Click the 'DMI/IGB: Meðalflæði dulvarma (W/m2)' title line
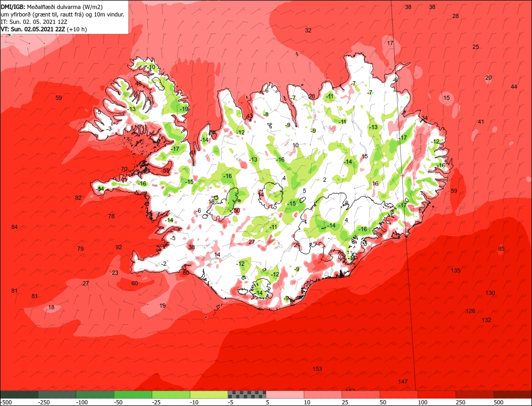The height and width of the screenshot is (406, 532). (x=52, y=6)
